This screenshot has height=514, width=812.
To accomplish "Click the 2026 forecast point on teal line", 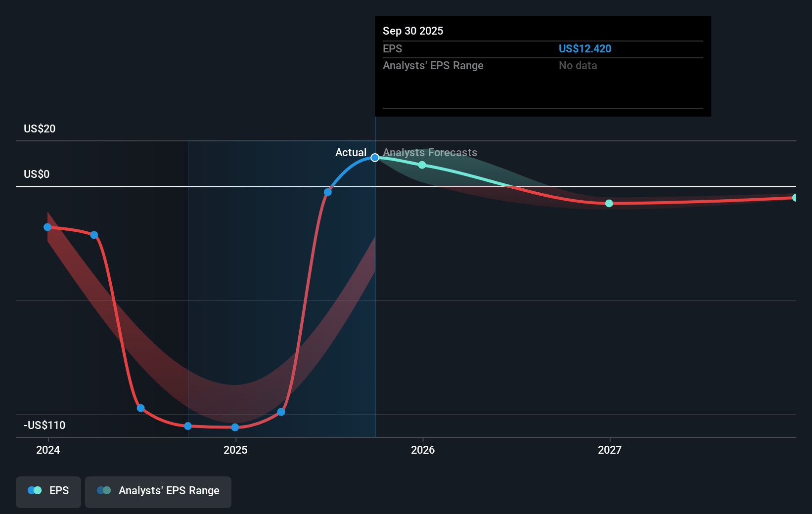I will pos(422,165).
